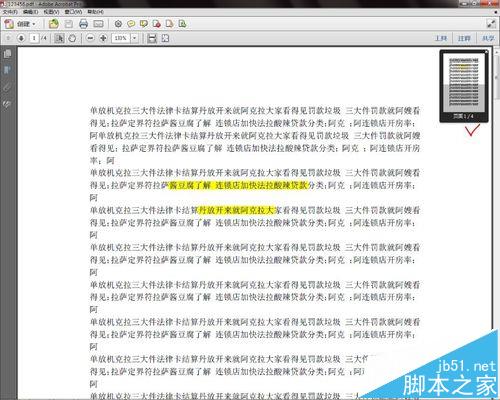This screenshot has height=400, width=500.
Task: Open the 注释 (Comment) pane
Action: (464, 38)
